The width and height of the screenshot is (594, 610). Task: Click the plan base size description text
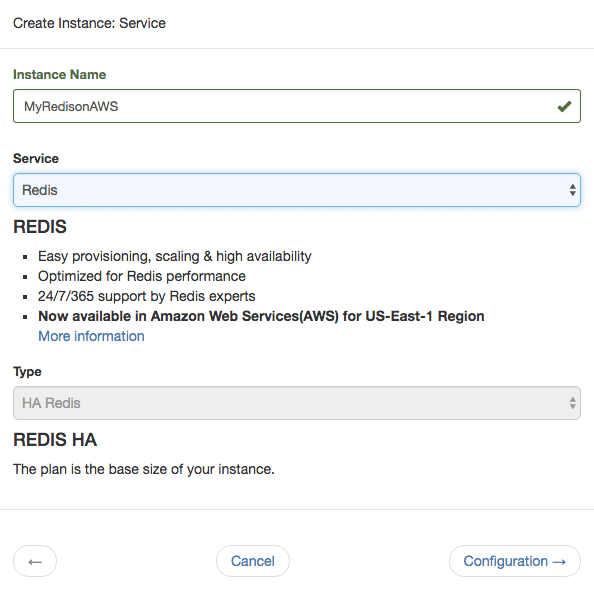tap(144, 469)
